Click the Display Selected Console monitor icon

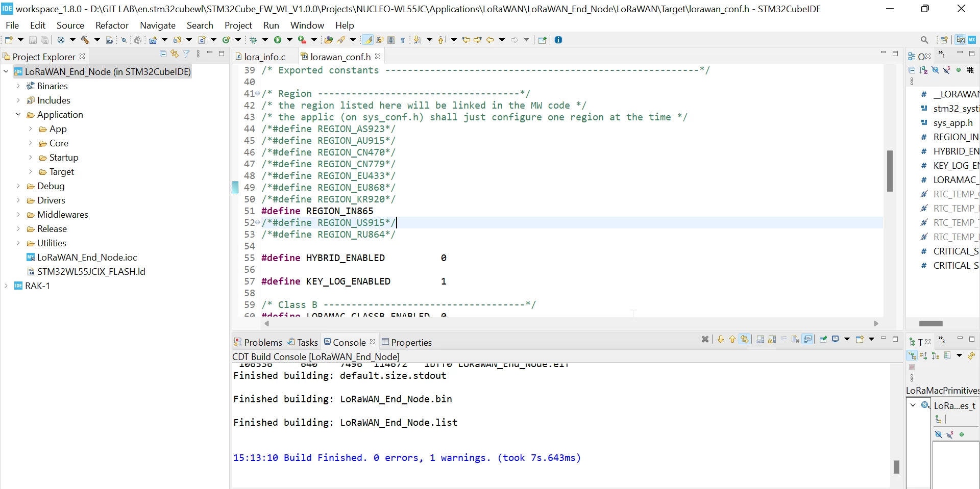[x=836, y=339]
